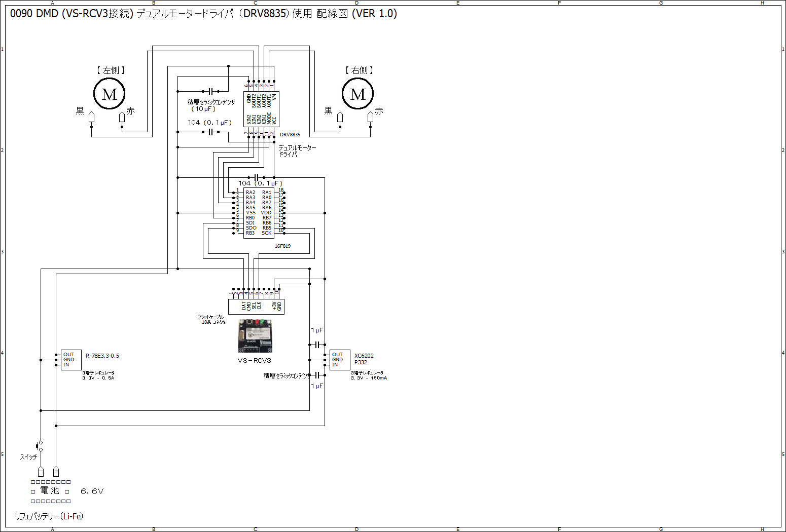Image resolution: width=786 pixels, height=532 pixels.
Task: Click the right side motor symbol
Action: click(x=358, y=94)
